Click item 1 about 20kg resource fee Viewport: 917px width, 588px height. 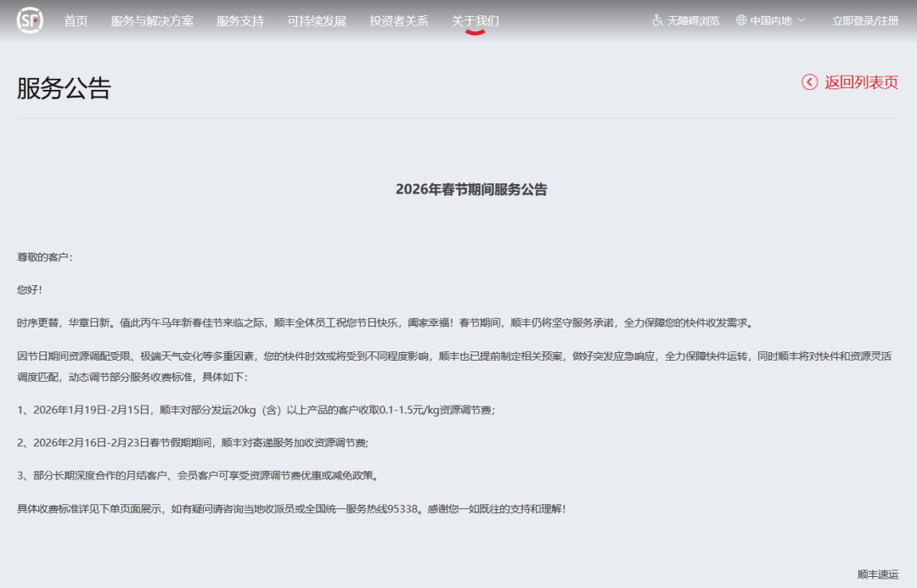[256, 410]
